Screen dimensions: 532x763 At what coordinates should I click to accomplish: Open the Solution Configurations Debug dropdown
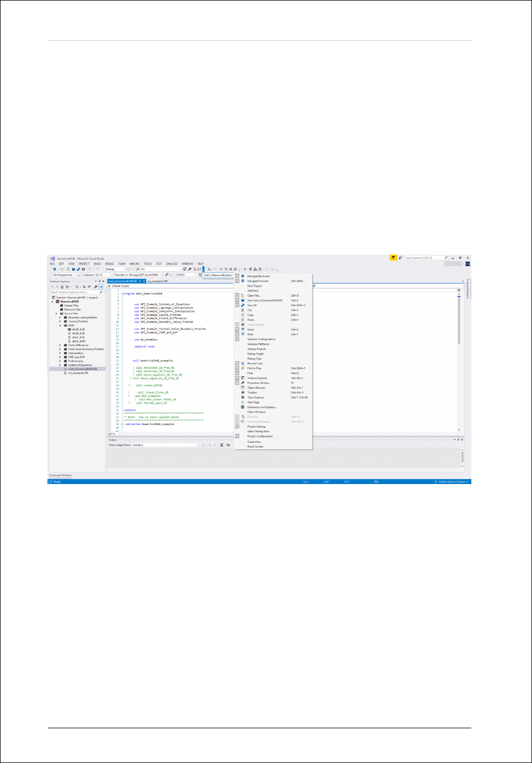tap(115, 269)
